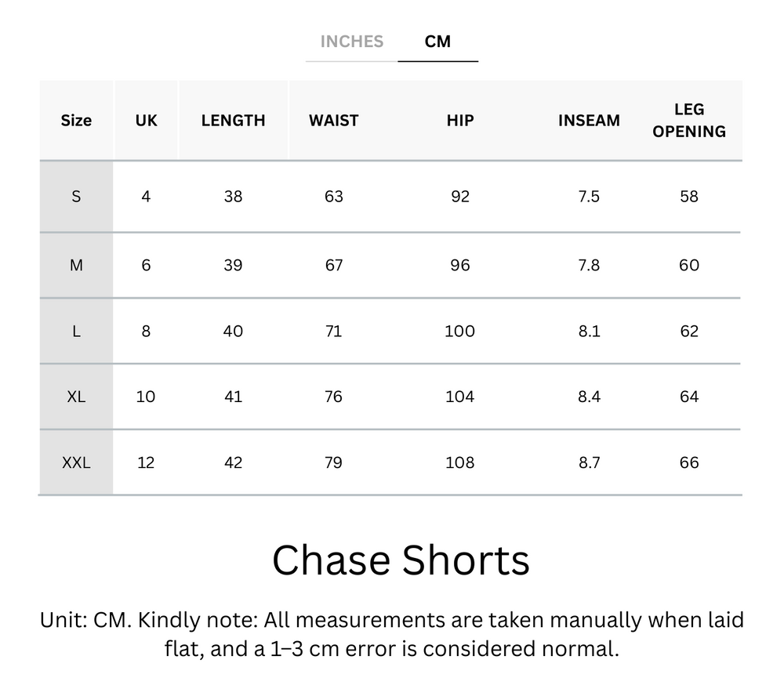784x696 pixels.
Task: Click the Size column header
Action: tap(76, 120)
